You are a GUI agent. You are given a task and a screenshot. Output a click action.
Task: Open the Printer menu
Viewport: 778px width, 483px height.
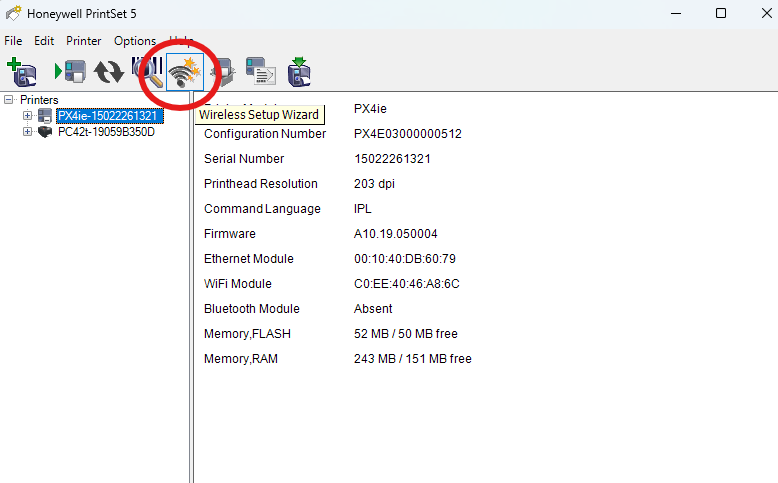(x=83, y=41)
